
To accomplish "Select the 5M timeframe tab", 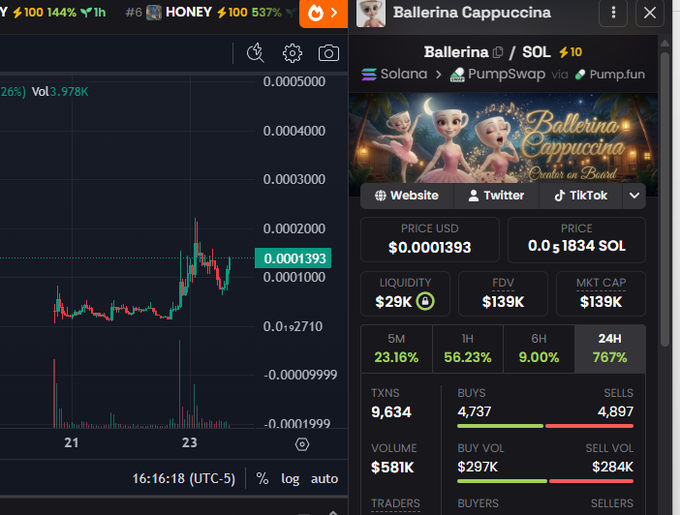I will 396,349.
